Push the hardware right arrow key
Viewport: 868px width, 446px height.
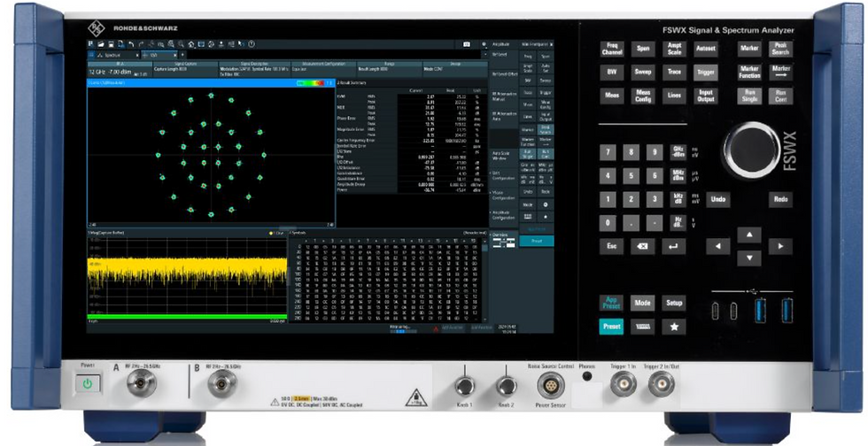click(780, 246)
